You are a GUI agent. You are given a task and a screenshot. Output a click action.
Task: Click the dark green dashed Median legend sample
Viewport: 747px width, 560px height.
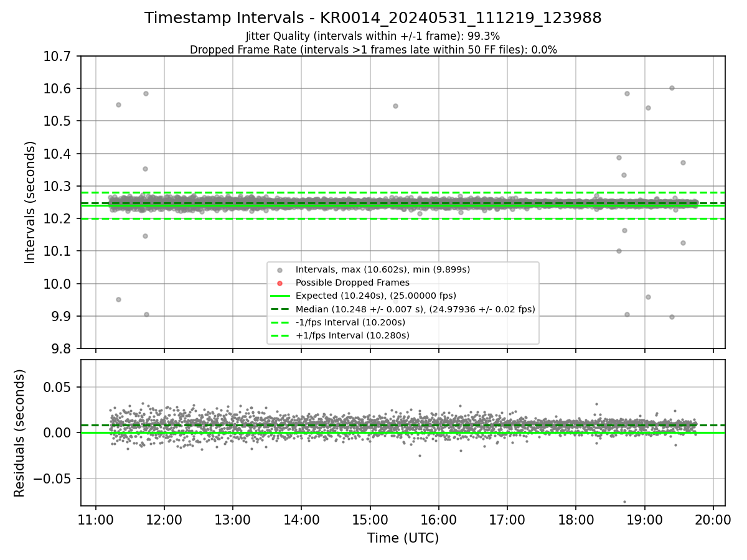(x=280, y=309)
